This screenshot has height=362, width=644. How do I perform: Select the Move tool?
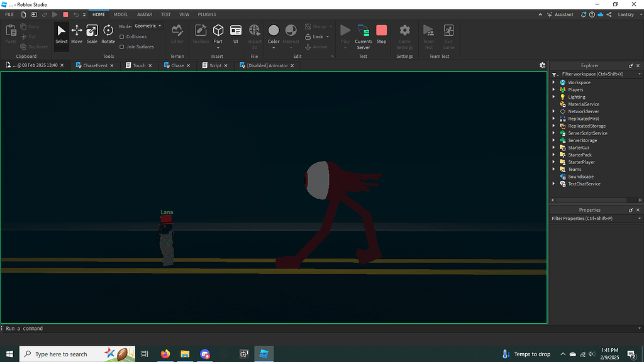pos(77,34)
